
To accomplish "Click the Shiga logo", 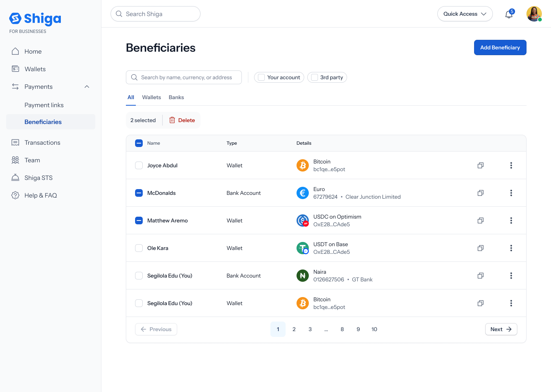I will tap(35, 18).
